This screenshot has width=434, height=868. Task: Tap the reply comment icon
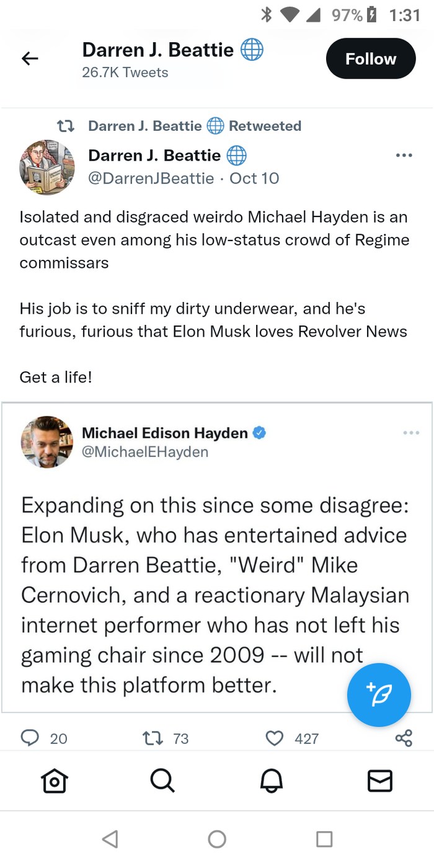click(x=30, y=738)
